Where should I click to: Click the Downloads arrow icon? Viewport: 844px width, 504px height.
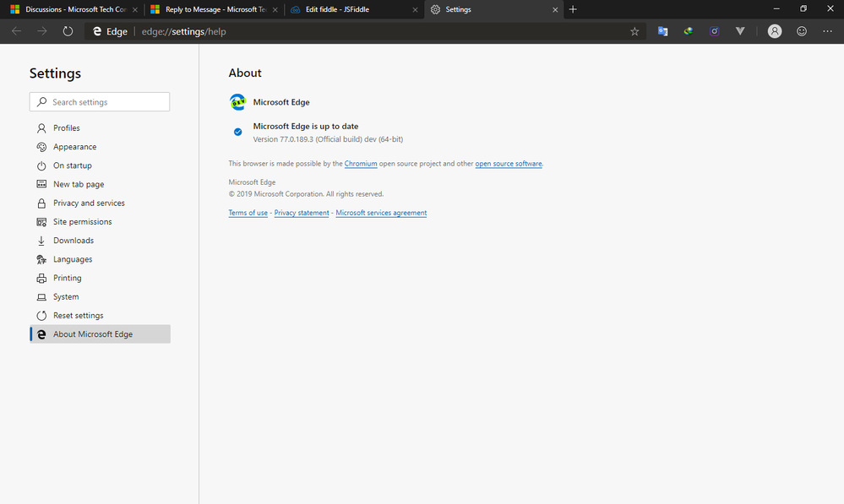[x=41, y=241]
